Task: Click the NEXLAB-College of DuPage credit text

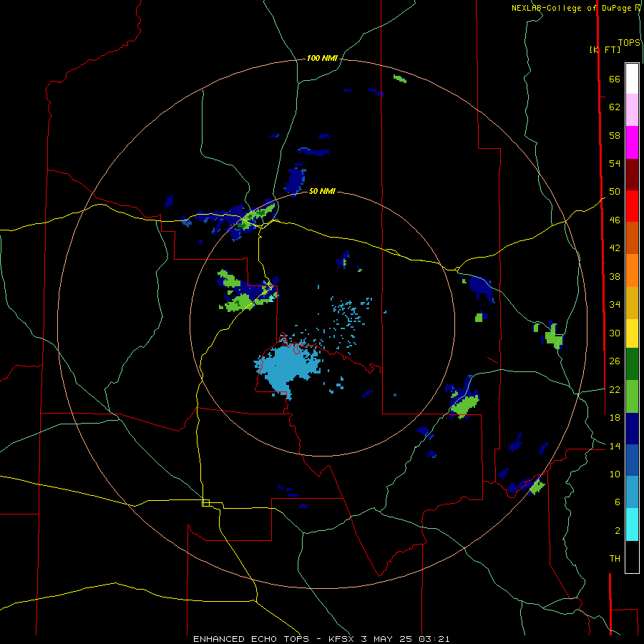Action: [x=575, y=8]
